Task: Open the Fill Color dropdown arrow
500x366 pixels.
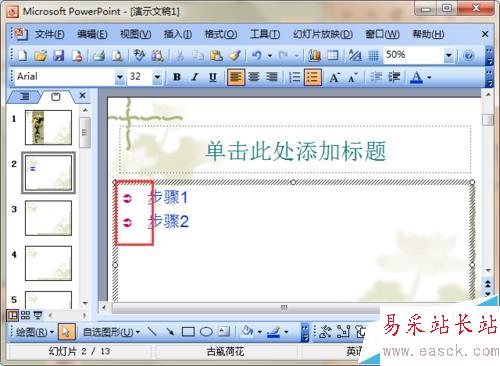Action: click(260, 332)
